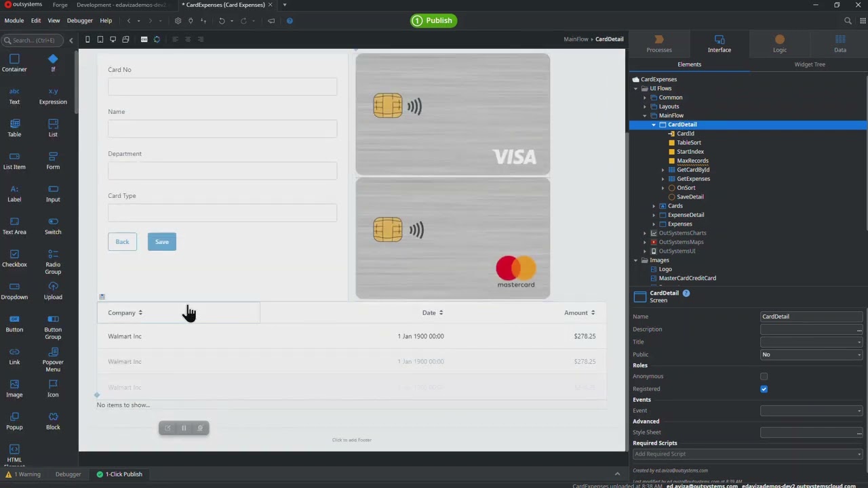Expand the Cards screen node
The width and height of the screenshot is (868, 488).
[654, 205]
